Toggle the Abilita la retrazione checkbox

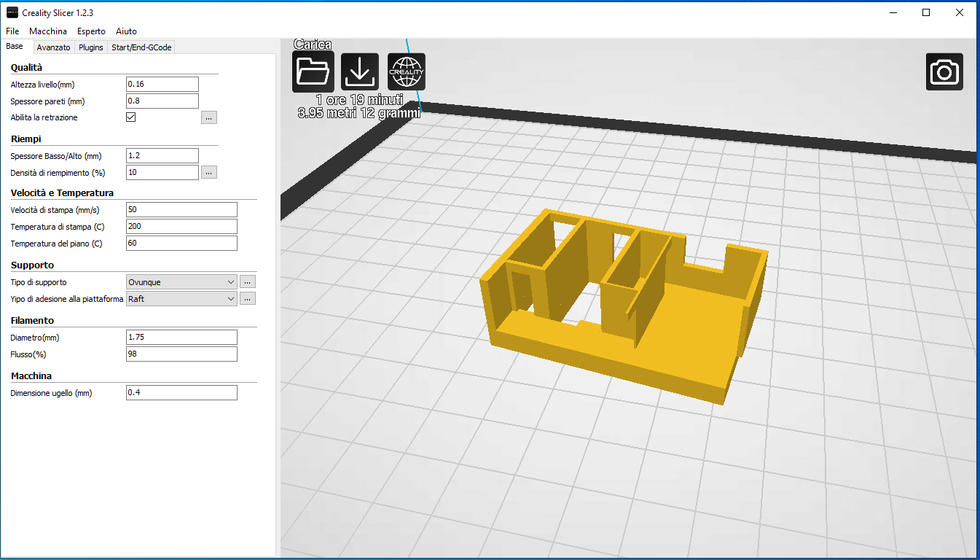pos(131,117)
